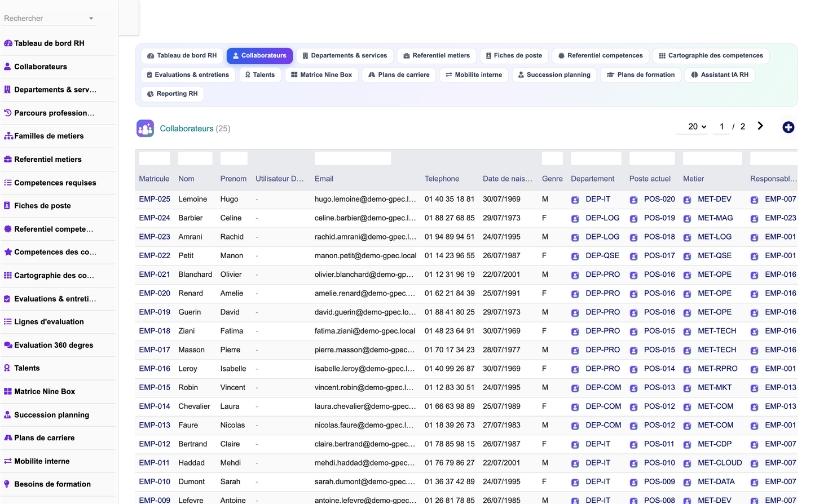Screen dimensions: 815x504
Task: Open metier link MET-RPRO
Action: [x=717, y=369]
